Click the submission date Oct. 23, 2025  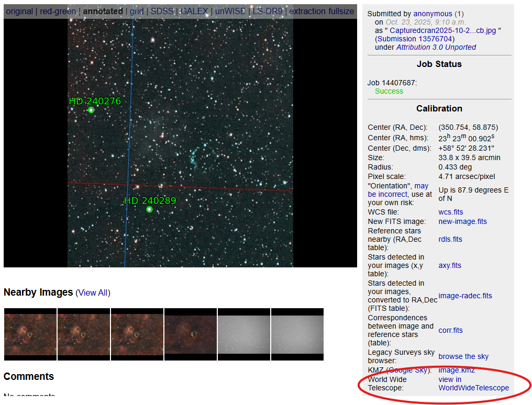(x=426, y=22)
